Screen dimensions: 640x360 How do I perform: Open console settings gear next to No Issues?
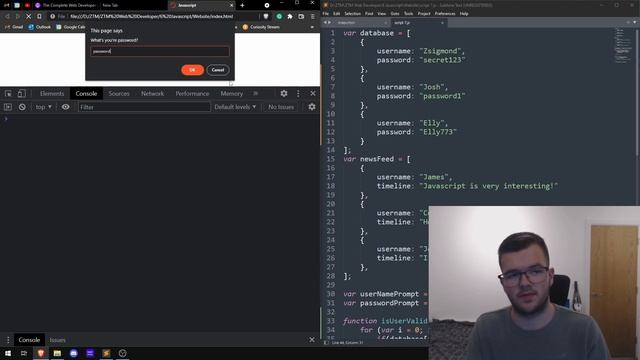(312, 107)
